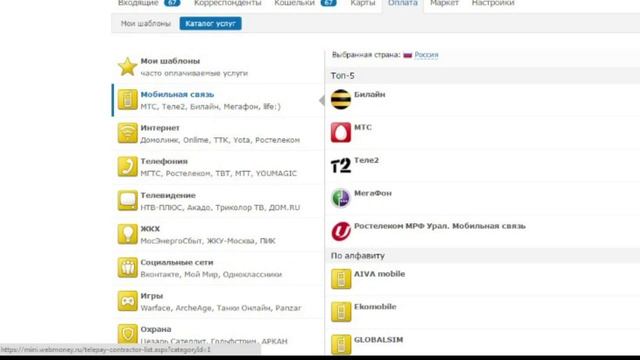
Task: Click the Входящие unread count badge
Action: [172, 3]
